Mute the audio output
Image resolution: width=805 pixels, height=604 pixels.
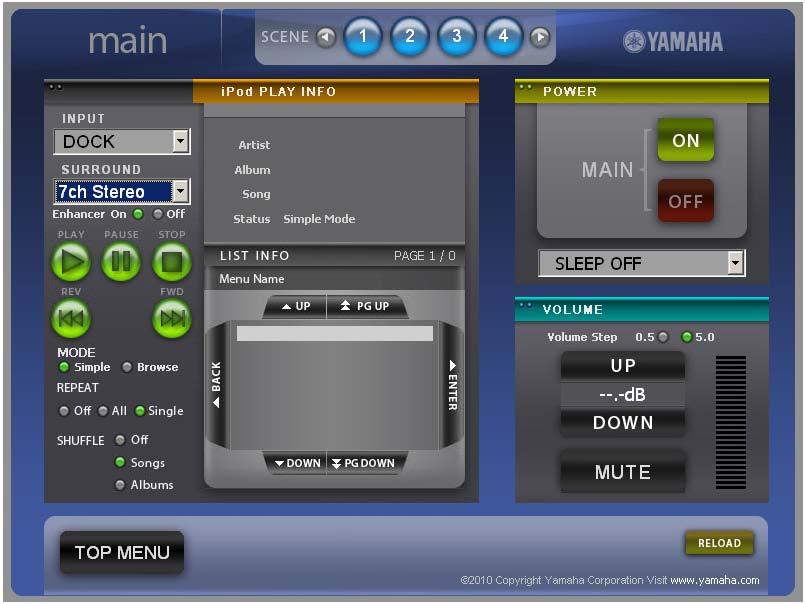[623, 471]
